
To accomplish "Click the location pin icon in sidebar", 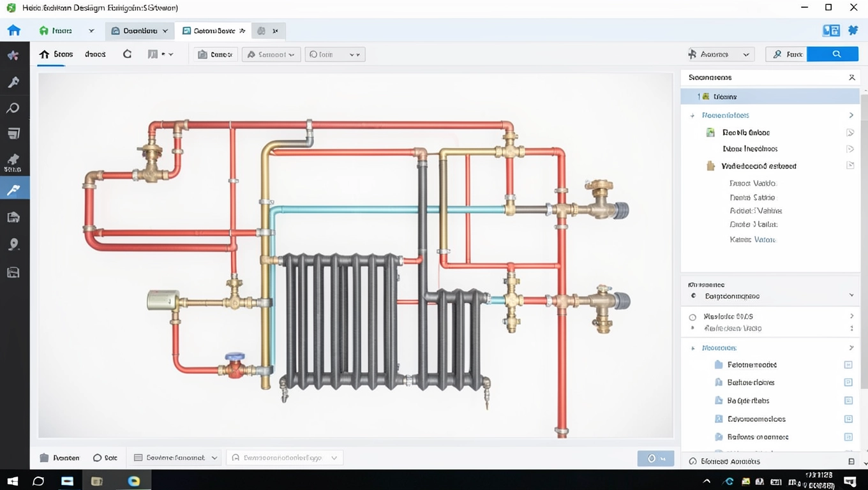I will (13, 245).
